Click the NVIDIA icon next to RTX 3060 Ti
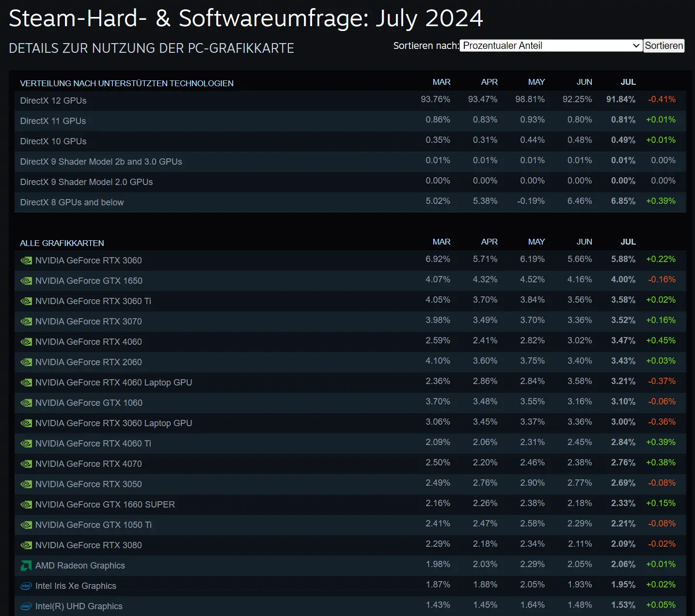 click(26, 301)
